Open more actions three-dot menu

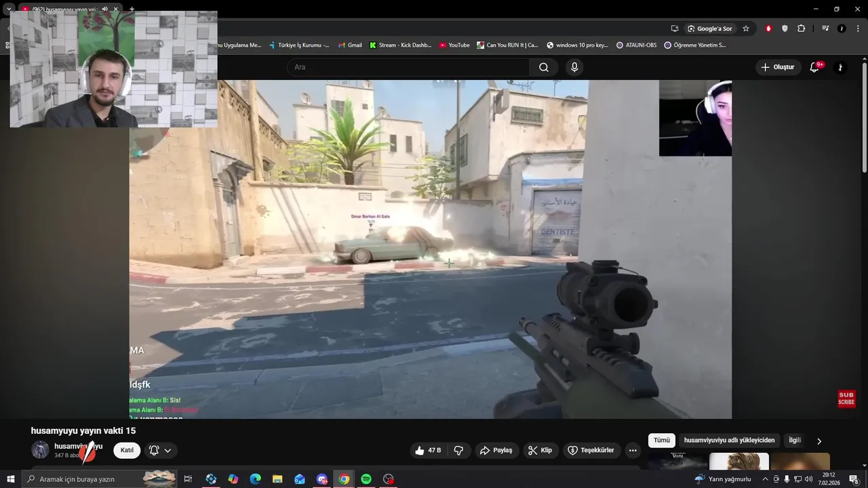pyautogui.click(x=633, y=450)
